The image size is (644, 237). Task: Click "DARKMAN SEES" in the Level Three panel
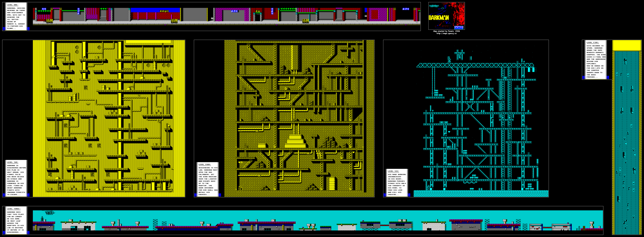pyautogui.click(x=14, y=212)
